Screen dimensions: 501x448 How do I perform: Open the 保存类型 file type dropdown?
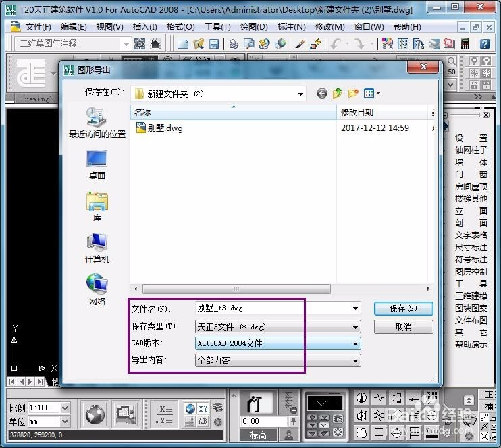(x=355, y=327)
